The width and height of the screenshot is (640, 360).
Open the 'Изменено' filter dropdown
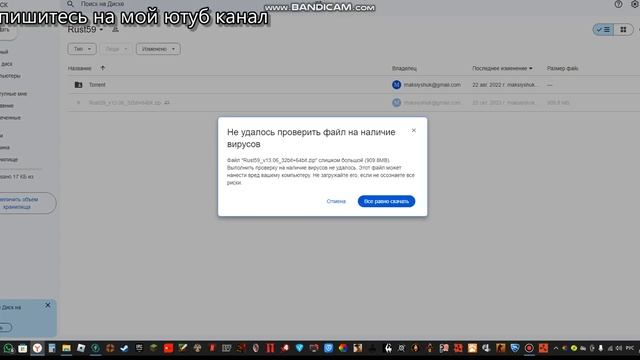[x=158, y=49]
